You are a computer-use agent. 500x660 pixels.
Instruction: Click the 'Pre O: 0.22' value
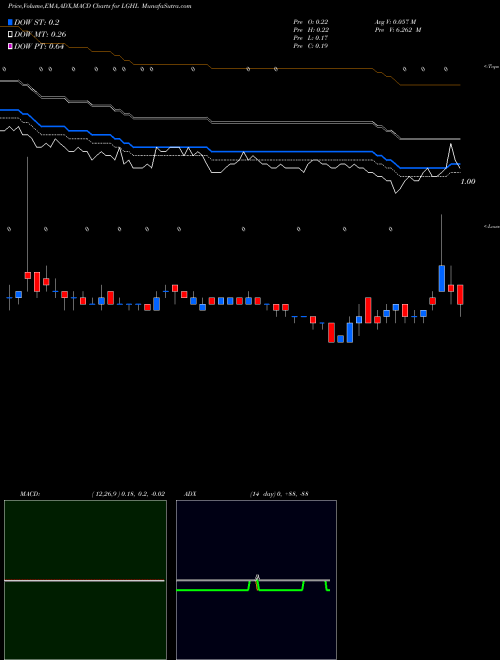[311, 22]
